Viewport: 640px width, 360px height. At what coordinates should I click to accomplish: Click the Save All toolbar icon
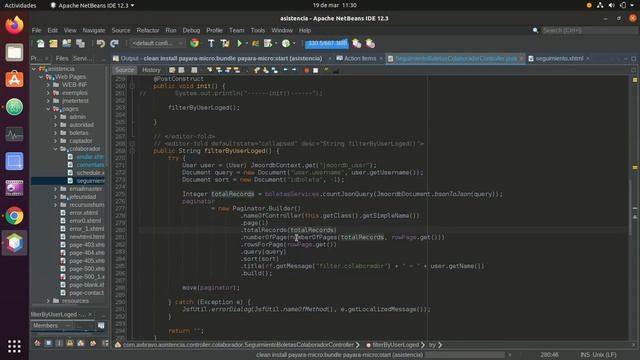80,43
